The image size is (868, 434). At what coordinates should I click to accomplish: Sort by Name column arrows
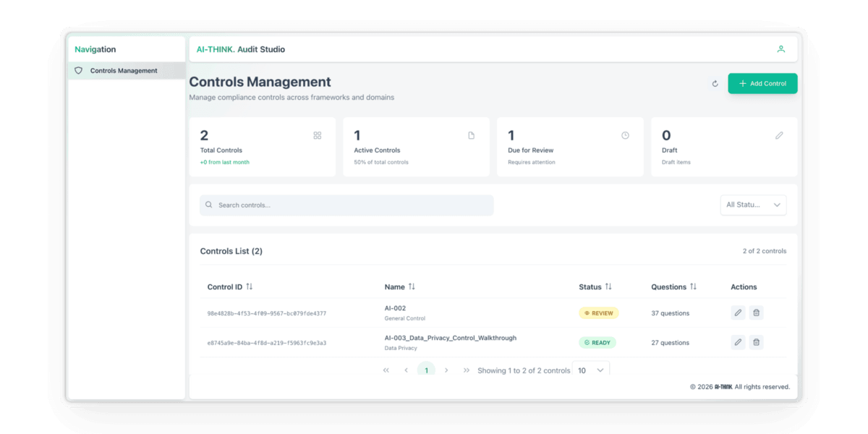click(x=412, y=286)
